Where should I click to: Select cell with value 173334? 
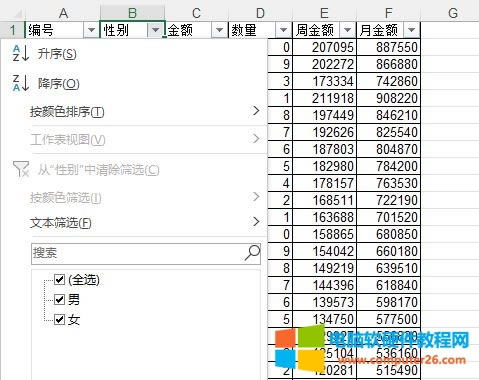(x=324, y=81)
